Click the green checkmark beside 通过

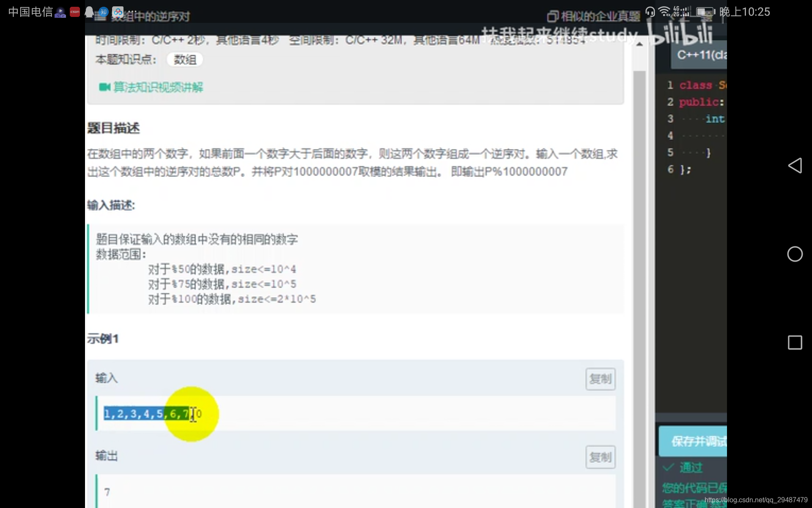click(668, 467)
